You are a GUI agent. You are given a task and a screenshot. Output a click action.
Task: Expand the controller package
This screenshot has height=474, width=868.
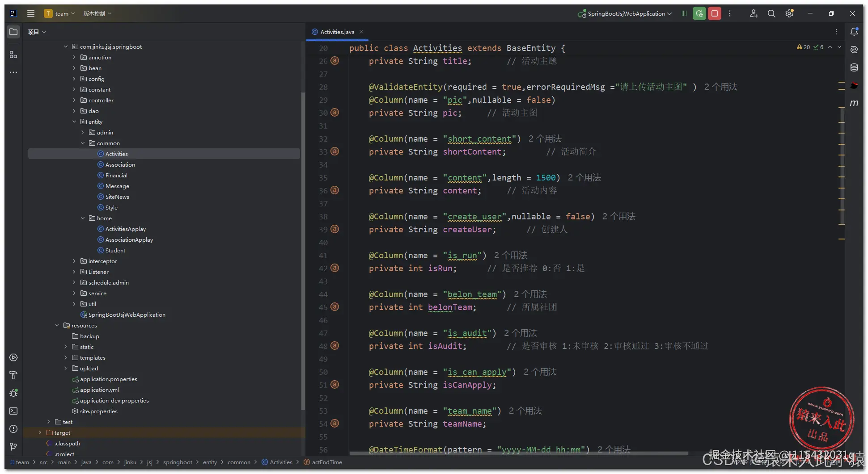coord(74,100)
